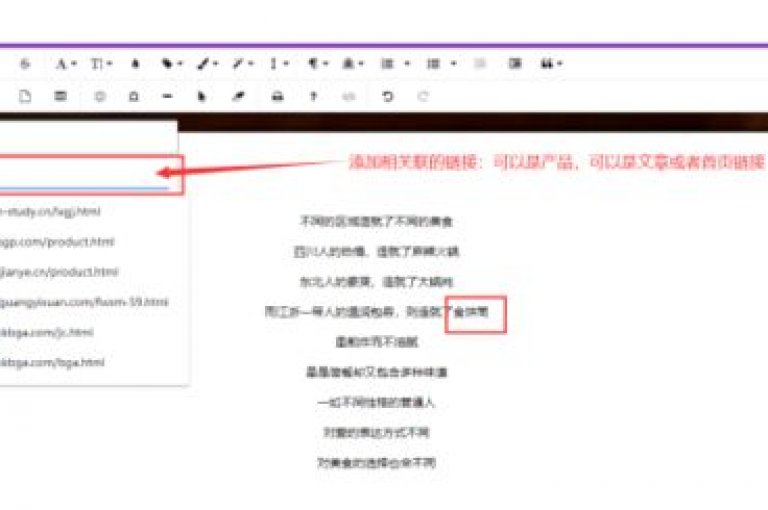The image size is (768, 510).
Task: Open the font family dropdown
Action: coord(66,64)
